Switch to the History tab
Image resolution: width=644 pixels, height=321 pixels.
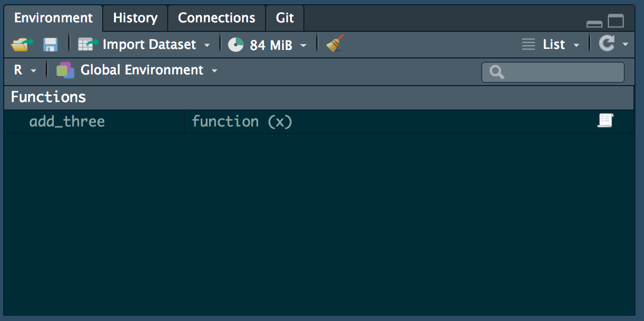tap(135, 18)
